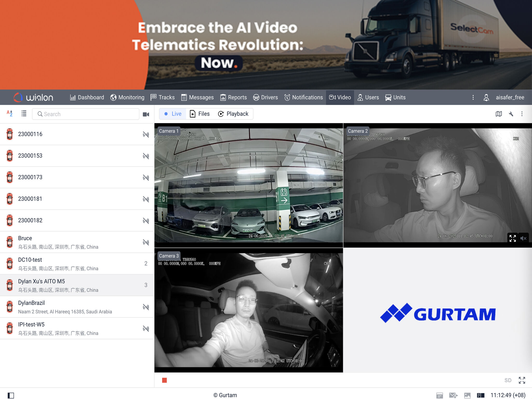Open the Video module in the navigation bar
Viewport: 532px width, 399px height.
[x=340, y=97]
